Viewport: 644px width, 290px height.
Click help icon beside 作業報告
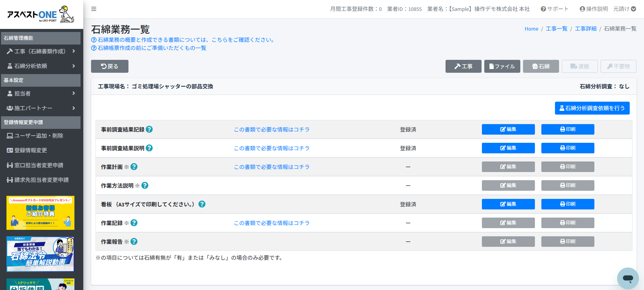tap(134, 242)
